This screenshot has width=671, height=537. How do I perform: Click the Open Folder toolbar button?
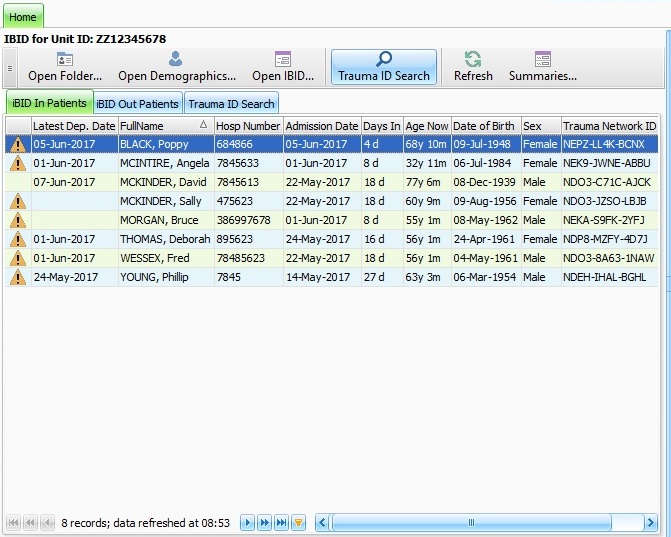pos(65,67)
